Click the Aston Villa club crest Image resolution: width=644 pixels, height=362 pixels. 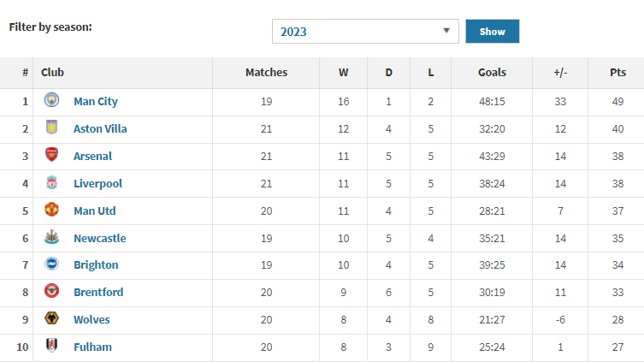coord(52,128)
